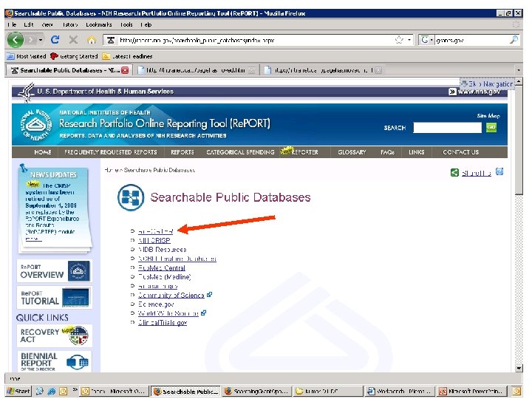
Task: Open the back/forward history dropdown arrow
Action: click(x=41, y=40)
